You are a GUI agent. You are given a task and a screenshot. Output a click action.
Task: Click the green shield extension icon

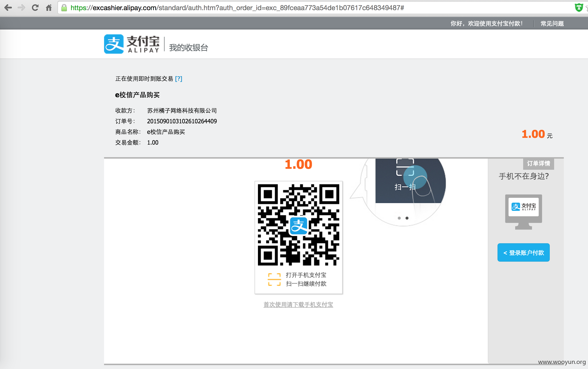coord(579,7)
